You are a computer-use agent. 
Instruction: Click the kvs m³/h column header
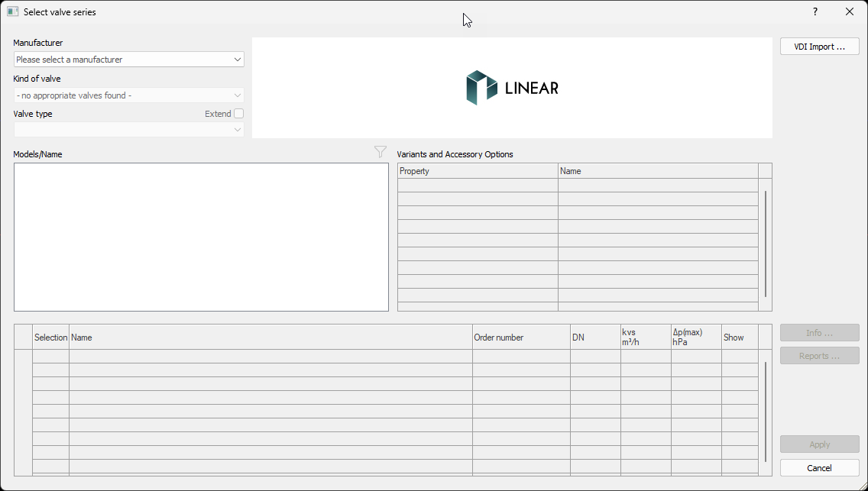[x=646, y=338]
